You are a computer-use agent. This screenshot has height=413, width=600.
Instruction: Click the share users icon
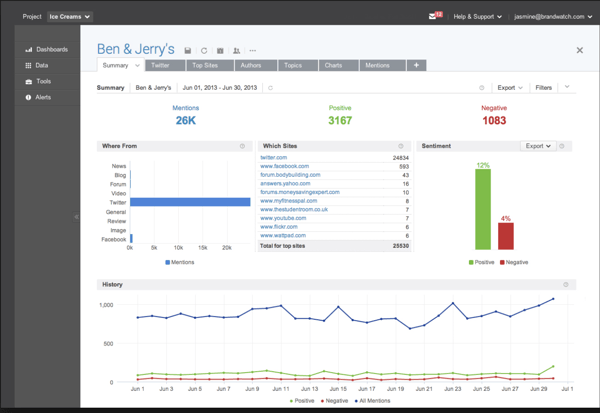coord(236,51)
